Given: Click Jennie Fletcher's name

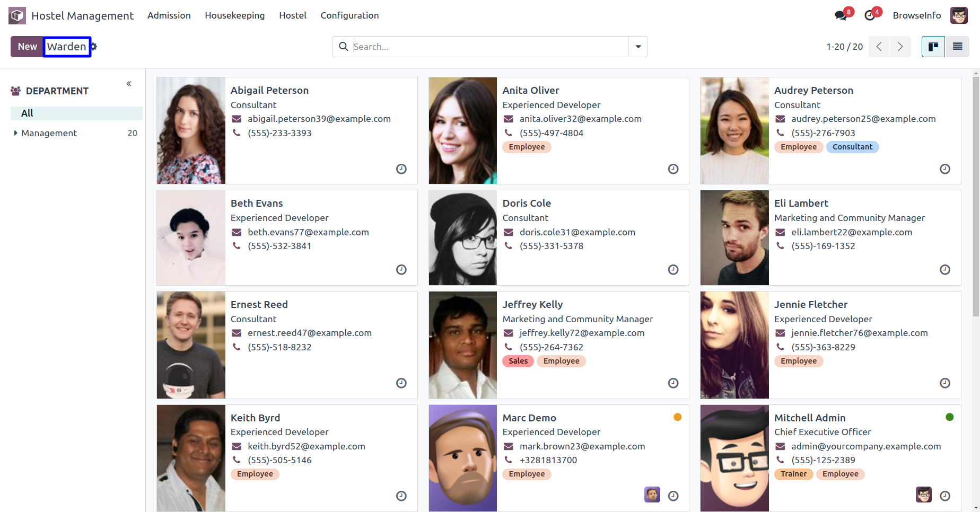Looking at the screenshot, I should tap(811, 305).
